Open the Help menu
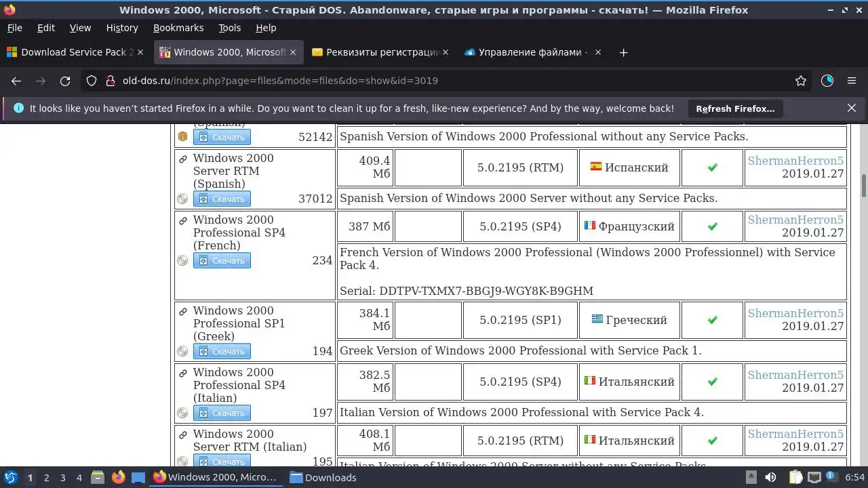Viewport: 868px width, 488px height. 266,28
